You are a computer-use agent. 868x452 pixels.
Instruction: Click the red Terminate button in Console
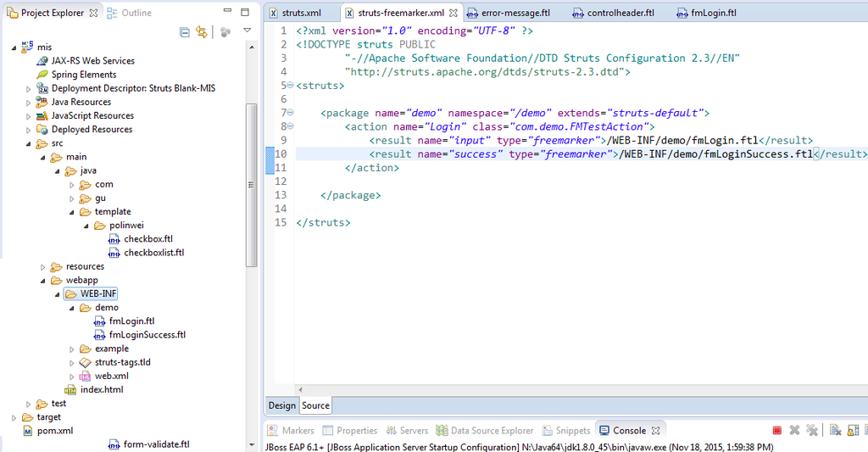click(776, 431)
